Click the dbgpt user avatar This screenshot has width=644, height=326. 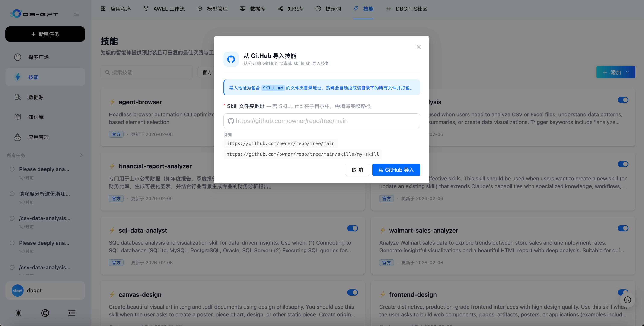(17, 290)
